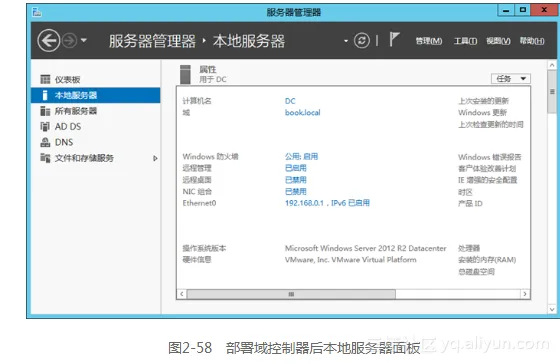Click the DNS role icon

(x=45, y=142)
